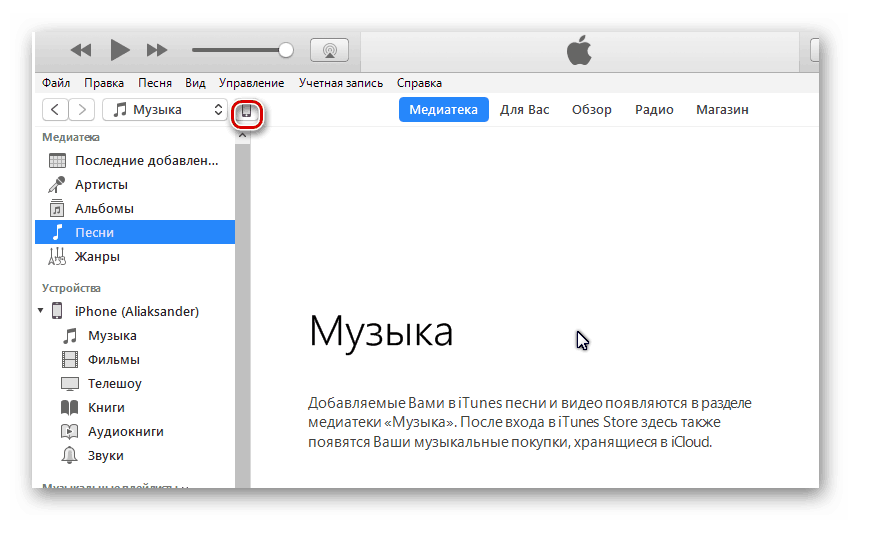Open Звуки on the iPhone

[106, 456]
